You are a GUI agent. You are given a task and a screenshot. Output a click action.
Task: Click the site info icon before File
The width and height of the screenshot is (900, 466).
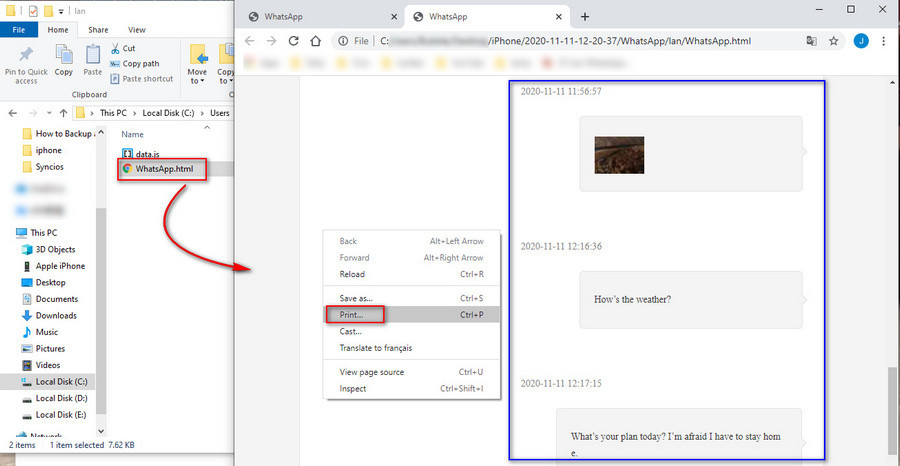(x=343, y=41)
